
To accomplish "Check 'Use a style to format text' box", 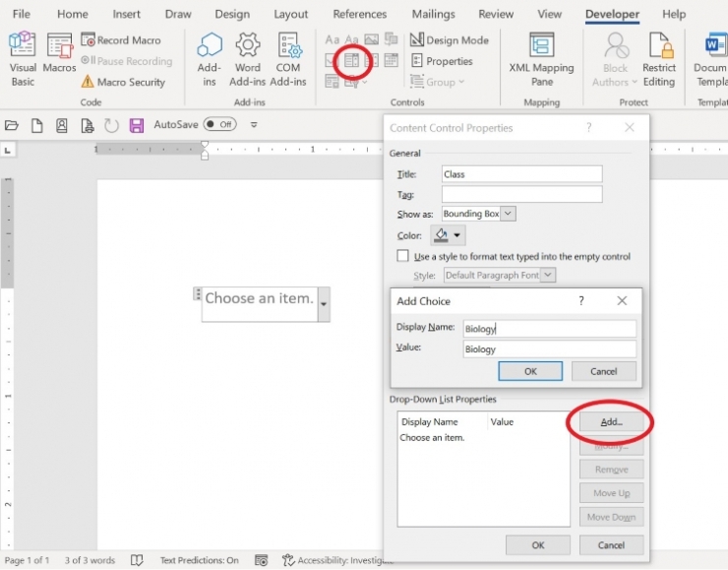I will [x=402, y=256].
